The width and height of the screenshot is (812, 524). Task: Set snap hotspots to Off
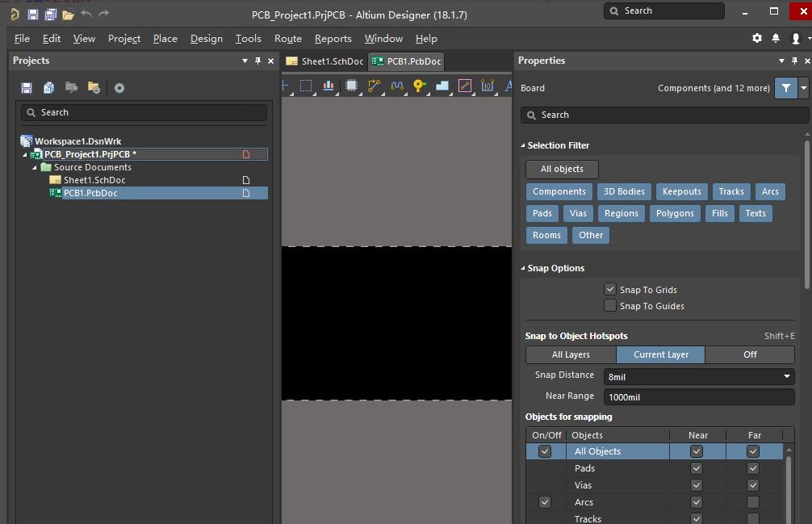749,354
